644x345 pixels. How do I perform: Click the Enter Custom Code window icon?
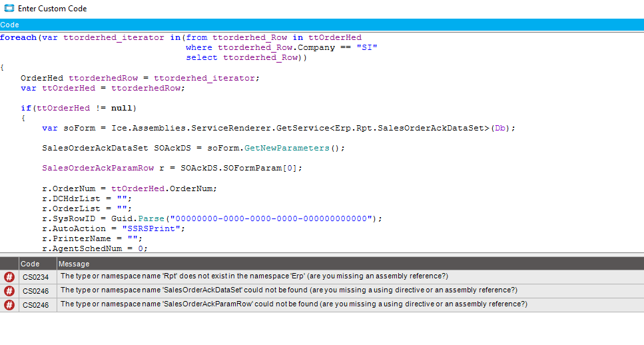(9, 8)
